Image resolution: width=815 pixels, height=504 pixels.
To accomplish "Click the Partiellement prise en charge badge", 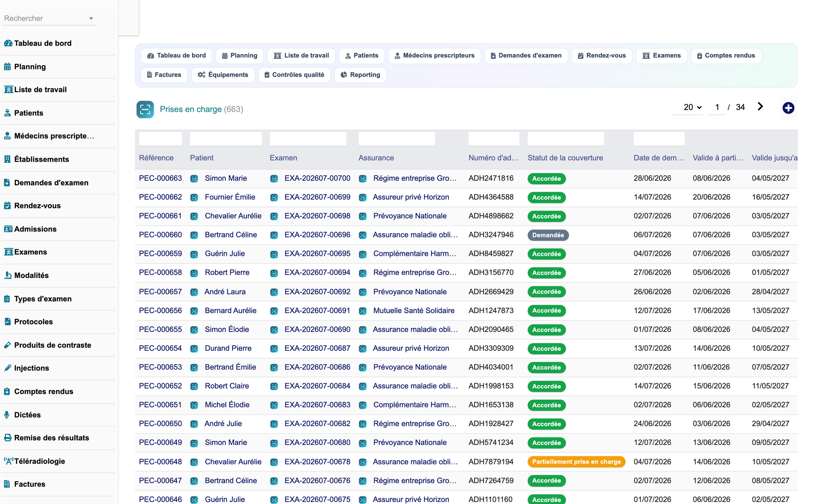I will coord(576,462).
